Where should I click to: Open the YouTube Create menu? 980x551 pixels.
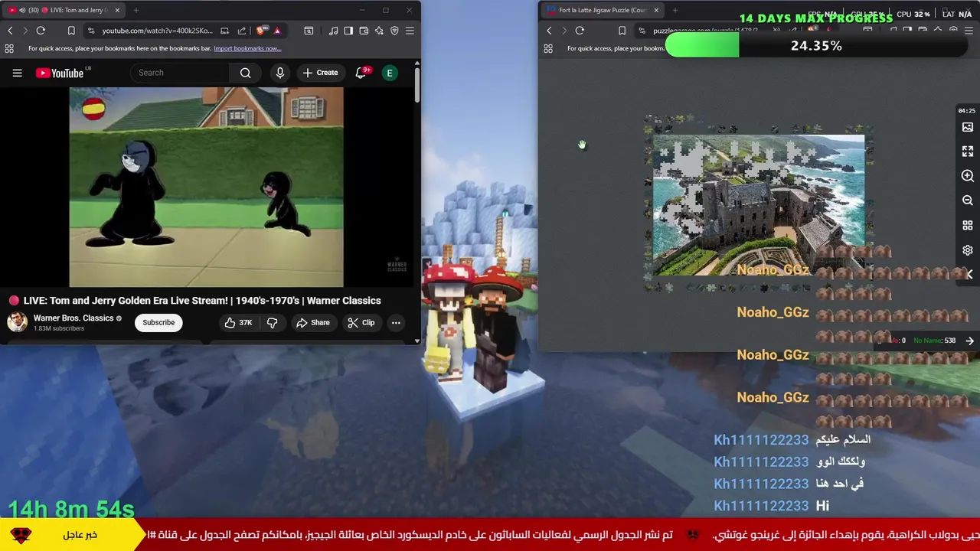(x=320, y=73)
